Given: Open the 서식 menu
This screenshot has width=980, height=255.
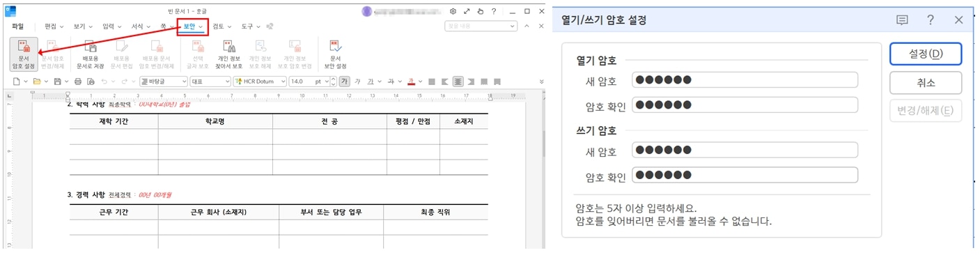Looking at the screenshot, I should 141,26.
